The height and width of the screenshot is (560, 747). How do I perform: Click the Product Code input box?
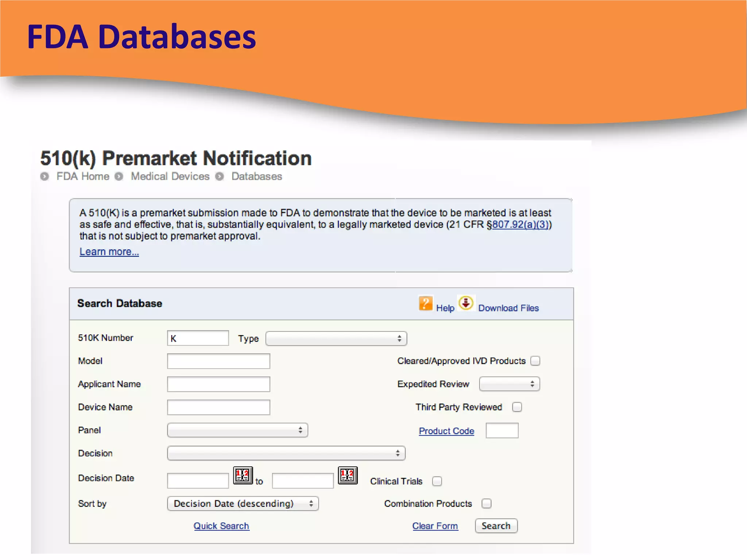pos(502,431)
